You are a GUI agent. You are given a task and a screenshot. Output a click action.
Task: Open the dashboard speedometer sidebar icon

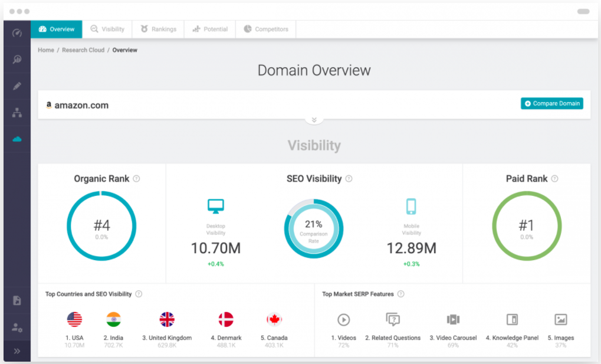tap(17, 33)
